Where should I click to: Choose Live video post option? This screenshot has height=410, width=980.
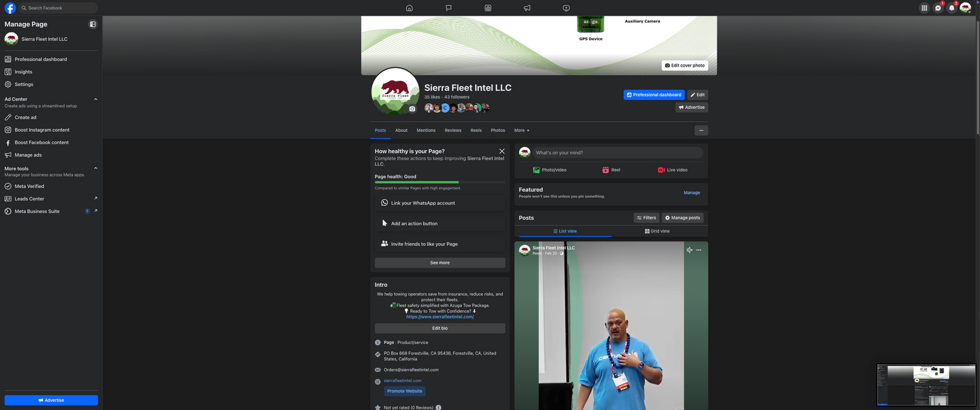[672, 170]
